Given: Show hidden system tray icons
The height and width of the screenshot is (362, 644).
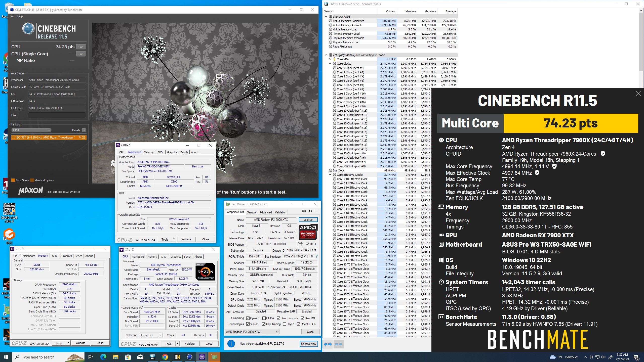Looking at the screenshot, I should point(585,357).
